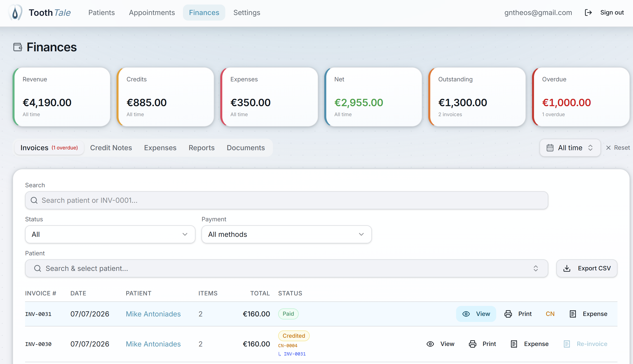Open the Status filter dropdown
The width and height of the screenshot is (633, 364).
(x=110, y=234)
